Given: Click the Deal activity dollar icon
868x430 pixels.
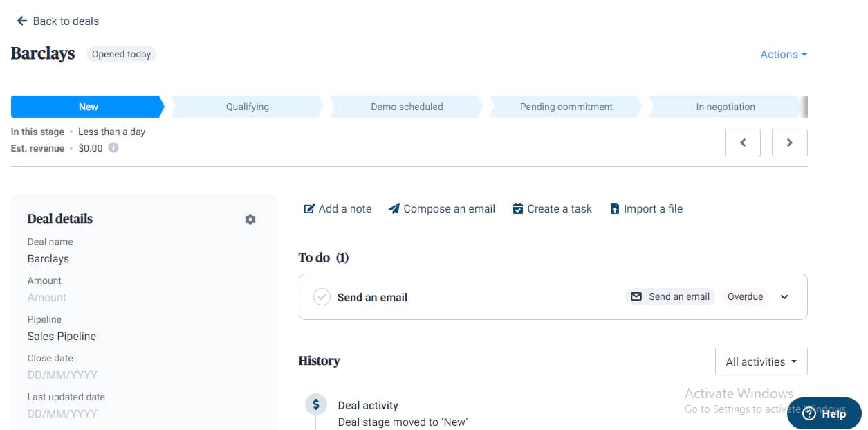Looking at the screenshot, I should 316,404.
